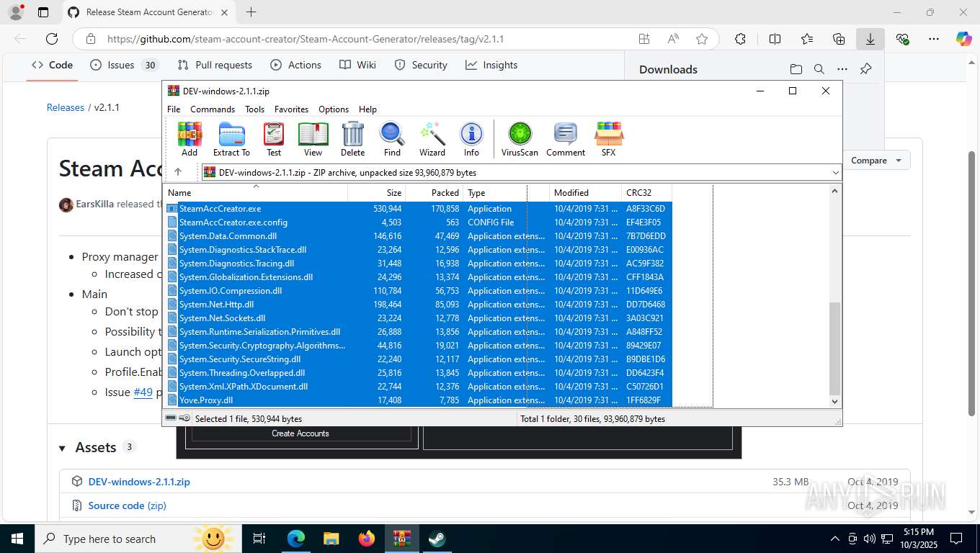
Task: Open the archive path dropdown arrow
Action: pyautogui.click(x=835, y=172)
